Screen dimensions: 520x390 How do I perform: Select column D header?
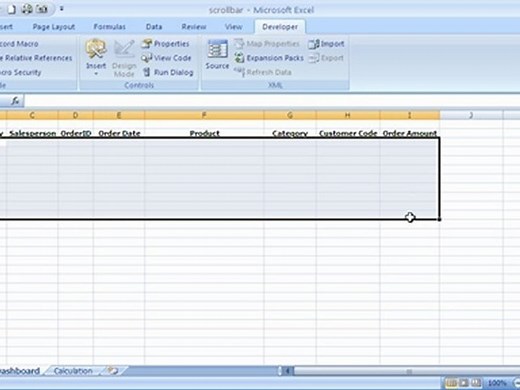(x=76, y=115)
